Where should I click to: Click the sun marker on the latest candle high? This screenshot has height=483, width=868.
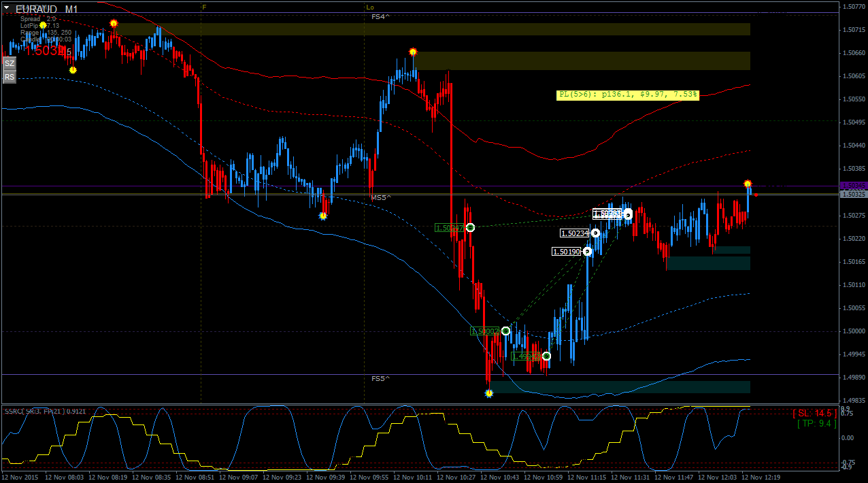point(748,184)
